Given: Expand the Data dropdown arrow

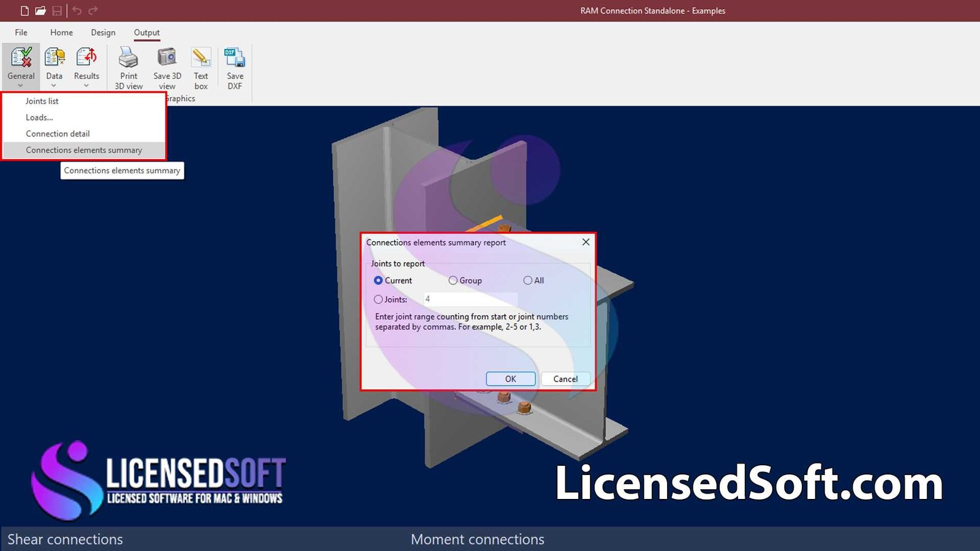Looking at the screenshot, I should pyautogui.click(x=54, y=86).
